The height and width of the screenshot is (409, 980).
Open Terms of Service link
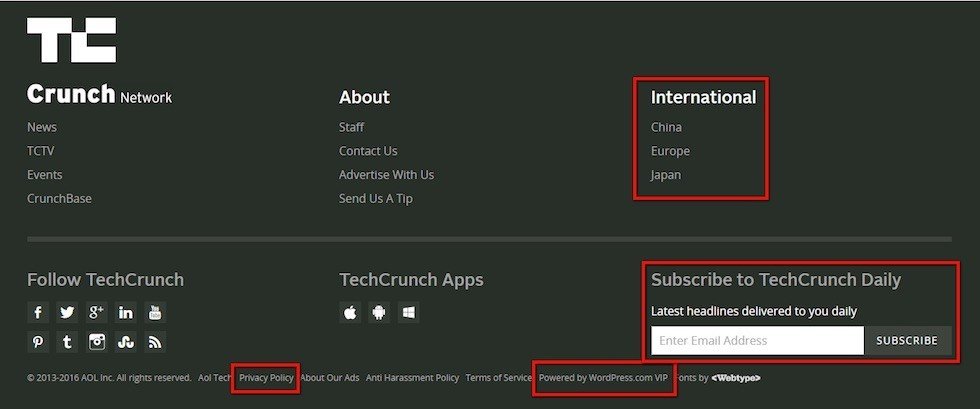(499, 378)
